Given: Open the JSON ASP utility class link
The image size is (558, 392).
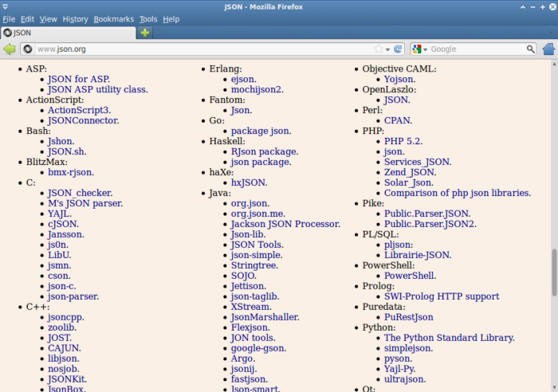Looking at the screenshot, I should pos(98,89).
